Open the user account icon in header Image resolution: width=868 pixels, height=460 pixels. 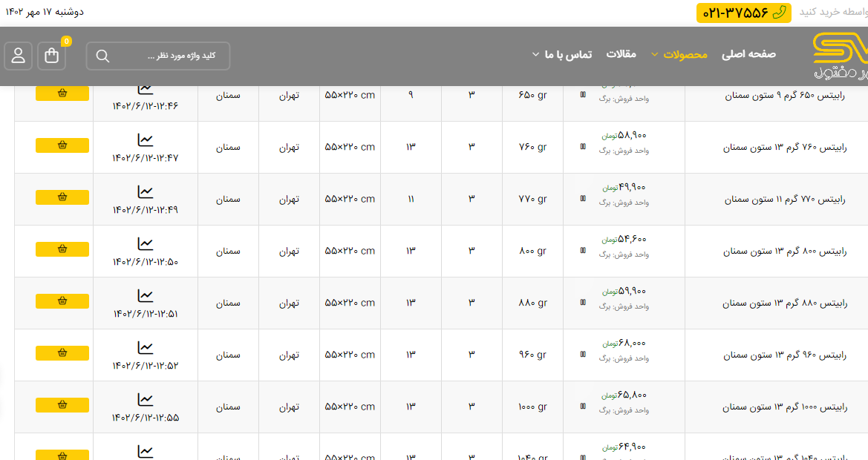(x=19, y=56)
